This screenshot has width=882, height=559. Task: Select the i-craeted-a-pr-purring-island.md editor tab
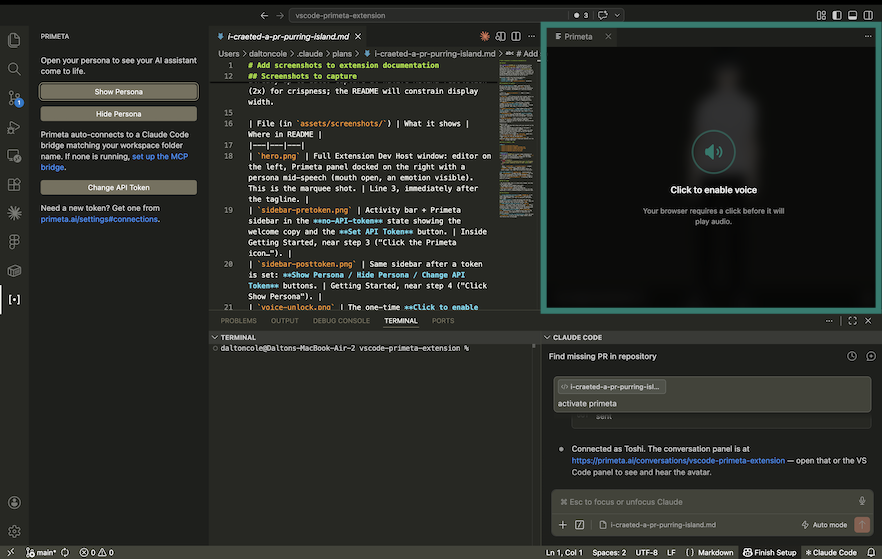coord(287,37)
